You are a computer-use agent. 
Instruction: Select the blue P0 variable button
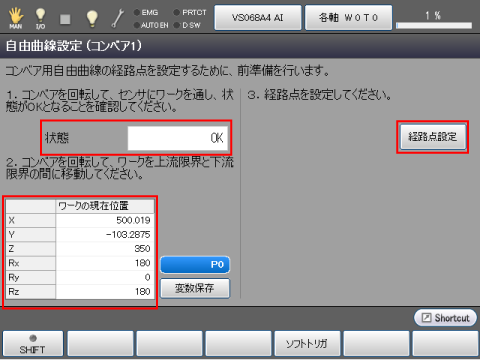[195, 265]
